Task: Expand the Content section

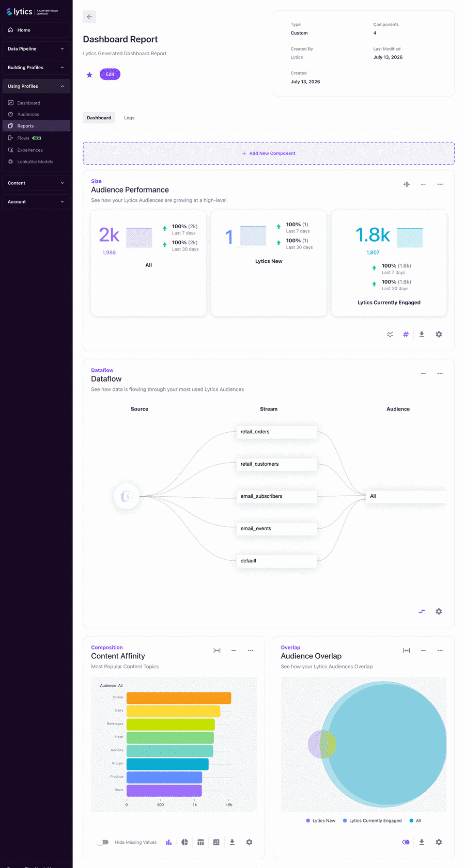Action: [x=36, y=183]
